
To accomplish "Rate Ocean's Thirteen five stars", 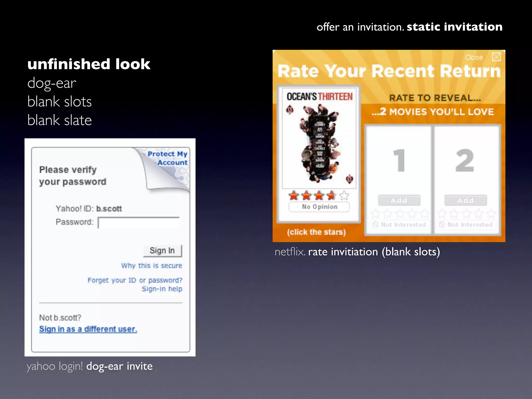I will point(344,196).
